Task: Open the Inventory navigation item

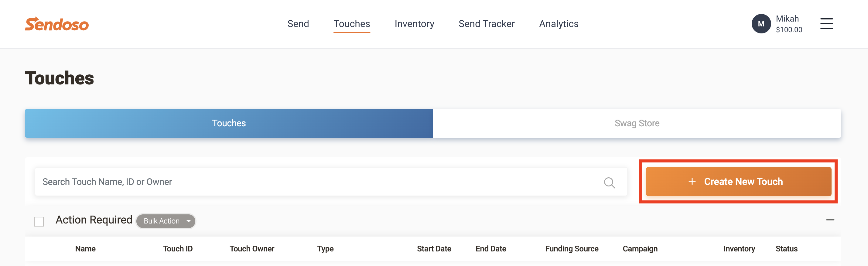Action: tap(414, 24)
